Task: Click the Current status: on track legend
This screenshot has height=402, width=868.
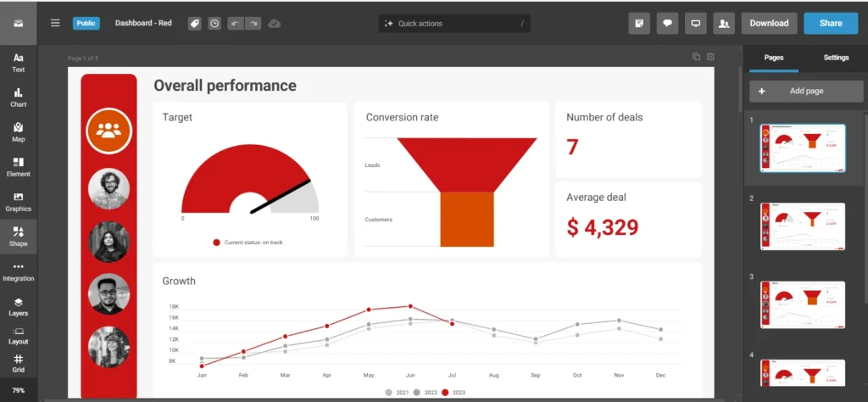Action: pos(248,243)
